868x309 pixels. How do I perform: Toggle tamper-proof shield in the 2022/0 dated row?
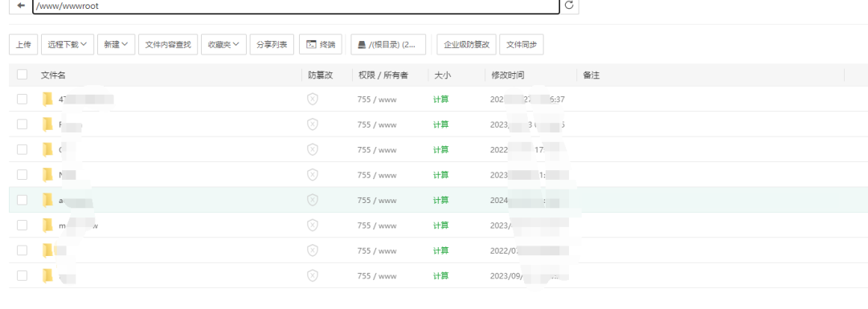(x=313, y=250)
